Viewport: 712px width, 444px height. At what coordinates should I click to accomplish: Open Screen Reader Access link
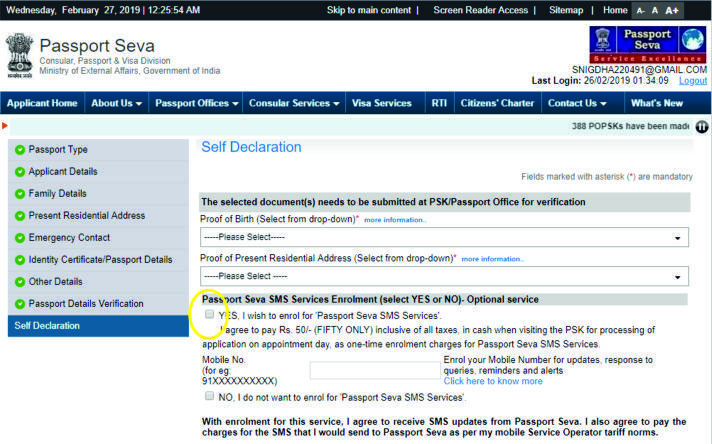point(480,10)
